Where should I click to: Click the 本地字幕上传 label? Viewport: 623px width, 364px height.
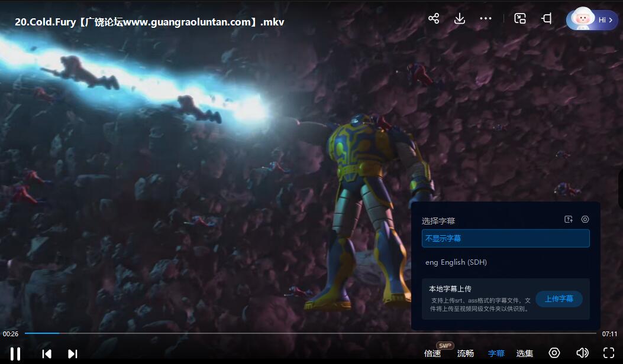[x=450, y=288]
